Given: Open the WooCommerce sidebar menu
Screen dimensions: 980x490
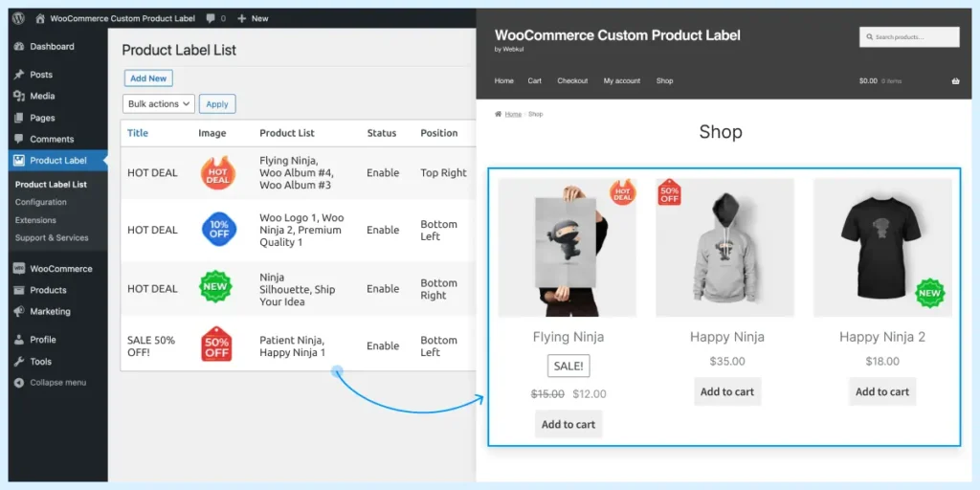Looking at the screenshot, I should [60, 269].
